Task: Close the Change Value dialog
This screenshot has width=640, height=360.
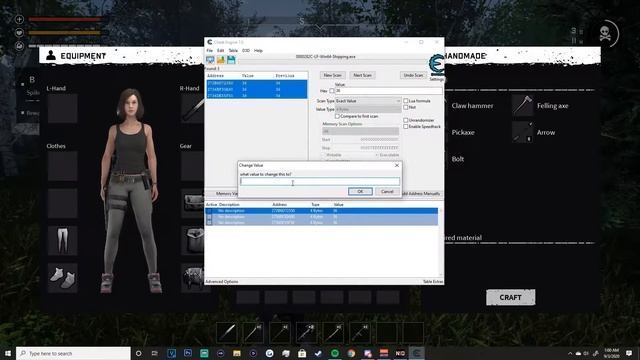Action: click(x=397, y=165)
